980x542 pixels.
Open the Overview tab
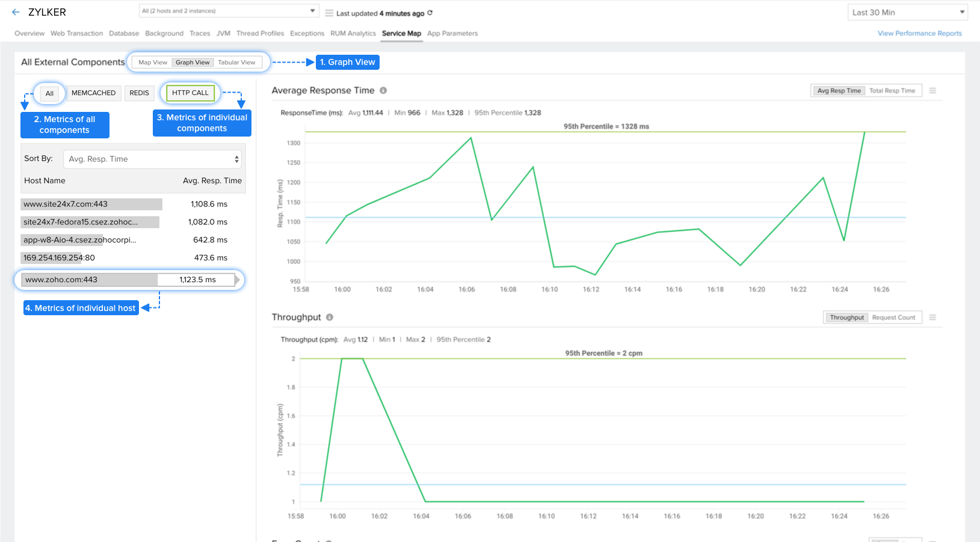point(29,33)
